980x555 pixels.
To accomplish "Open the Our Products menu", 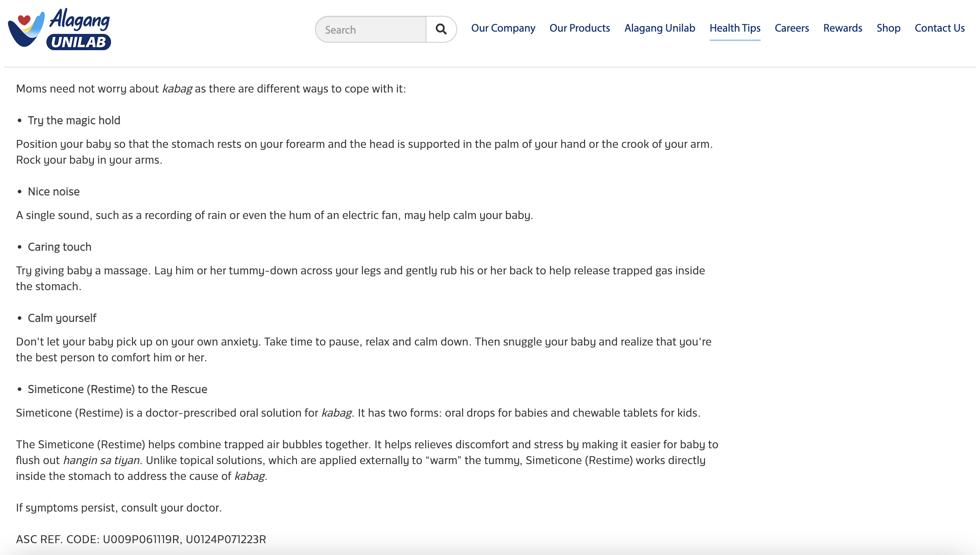I will click(x=580, y=28).
